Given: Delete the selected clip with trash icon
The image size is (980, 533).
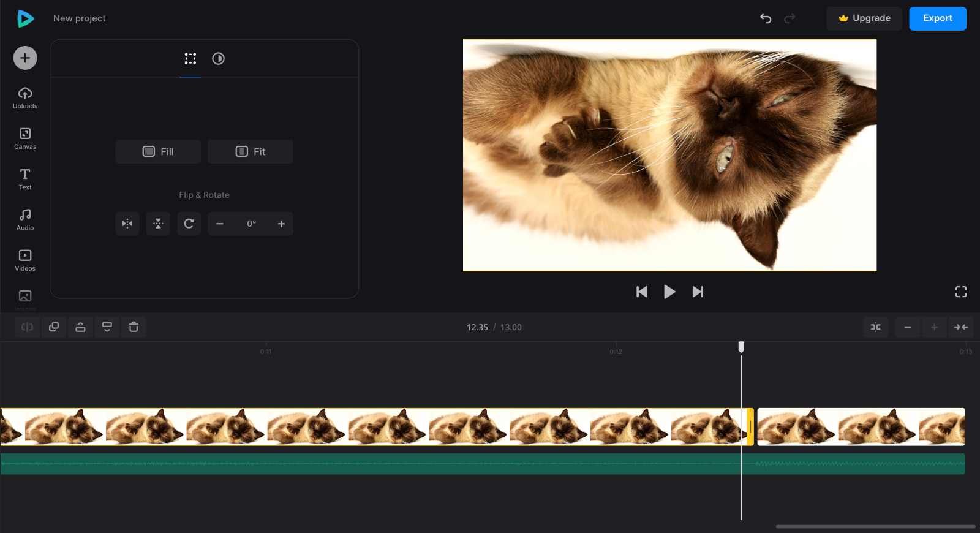Looking at the screenshot, I should 134,327.
